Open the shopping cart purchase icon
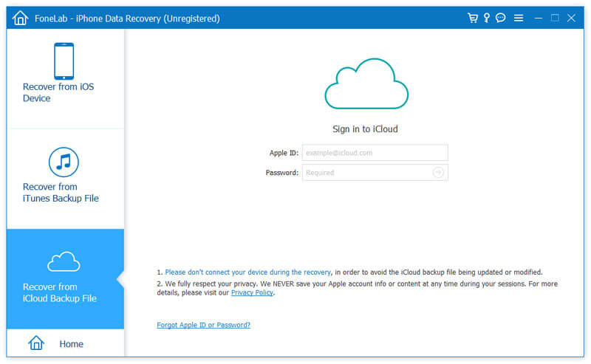This screenshot has width=591, height=364. 473,18
